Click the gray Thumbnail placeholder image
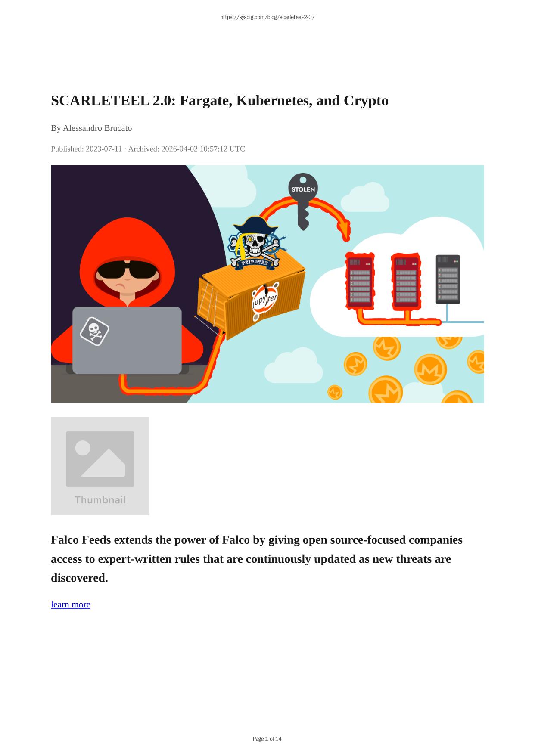This screenshot has width=535, height=756. [x=100, y=466]
